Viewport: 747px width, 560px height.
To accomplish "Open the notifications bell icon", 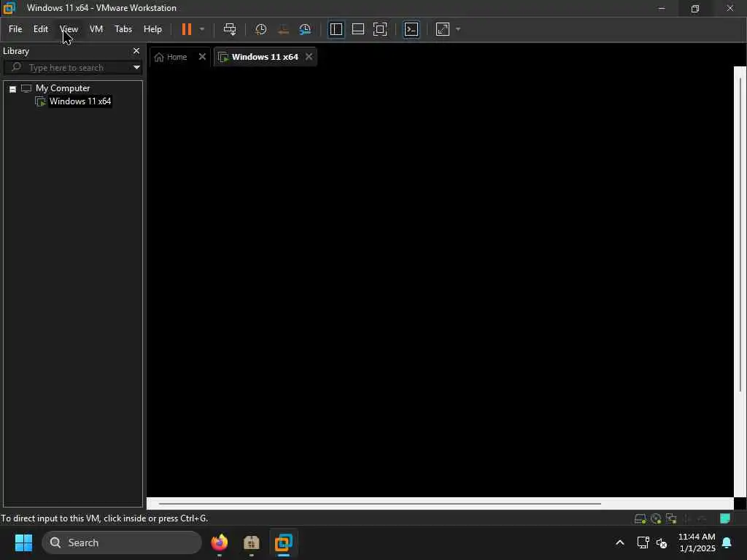I will coord(727,542).
